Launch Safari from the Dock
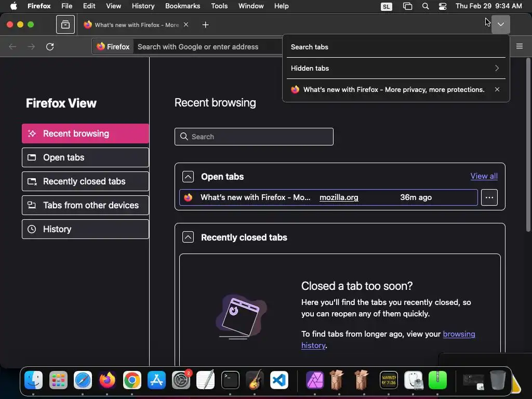The image size is (532, 399). [83, 380]
